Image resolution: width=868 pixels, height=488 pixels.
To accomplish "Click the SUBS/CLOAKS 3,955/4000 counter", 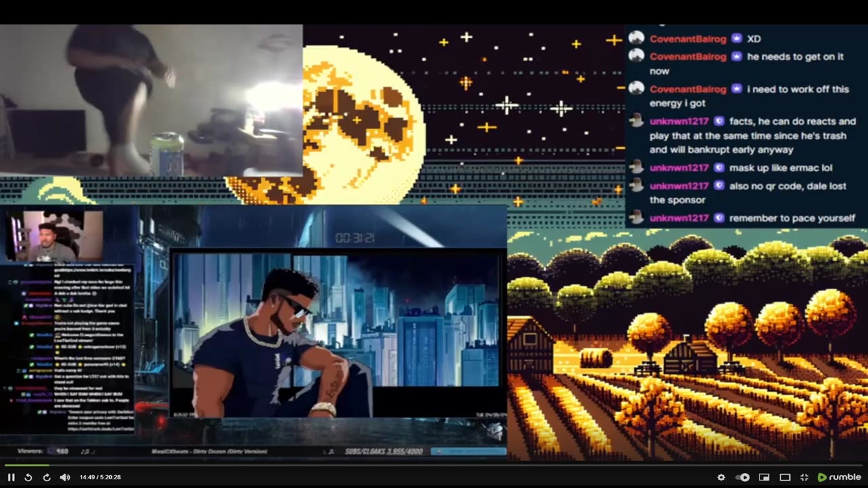I will pyautogui.click(x=383, y=451).
